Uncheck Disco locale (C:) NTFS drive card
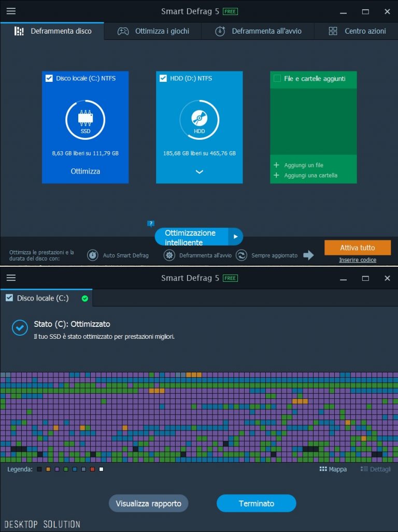Screen dimensions: 398x532 coord(49,78)
